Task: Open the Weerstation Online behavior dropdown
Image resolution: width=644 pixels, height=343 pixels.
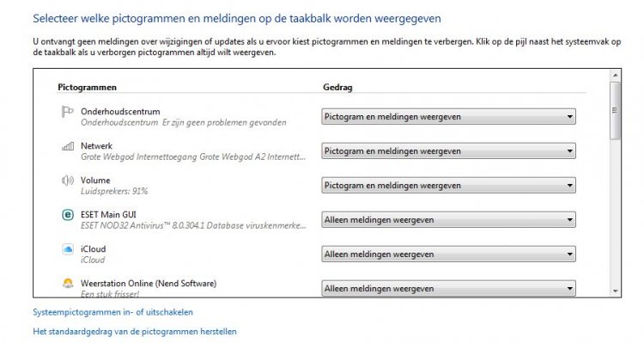Action: pos(448,288)
